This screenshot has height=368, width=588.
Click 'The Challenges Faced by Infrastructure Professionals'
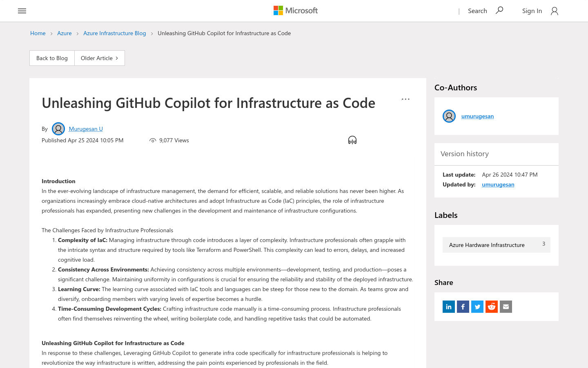pyautogui.click(x=107, y=230)
